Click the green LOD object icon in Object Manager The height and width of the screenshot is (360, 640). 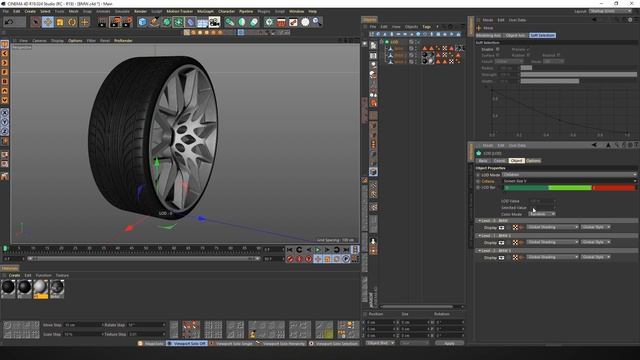click(x=387, y=42)
